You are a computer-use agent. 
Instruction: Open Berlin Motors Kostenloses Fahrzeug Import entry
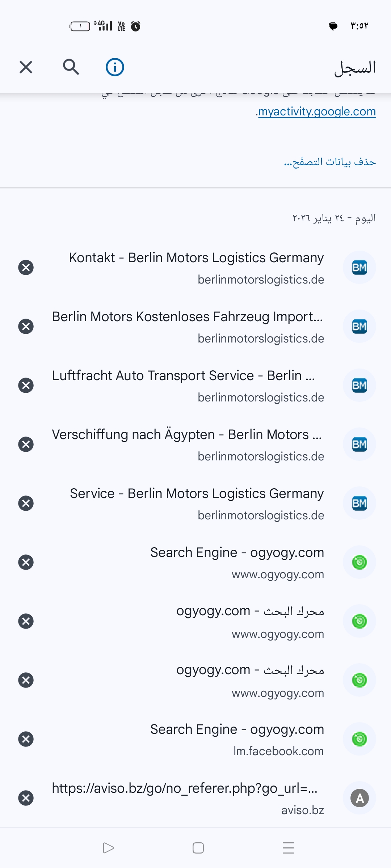point(188,327)
